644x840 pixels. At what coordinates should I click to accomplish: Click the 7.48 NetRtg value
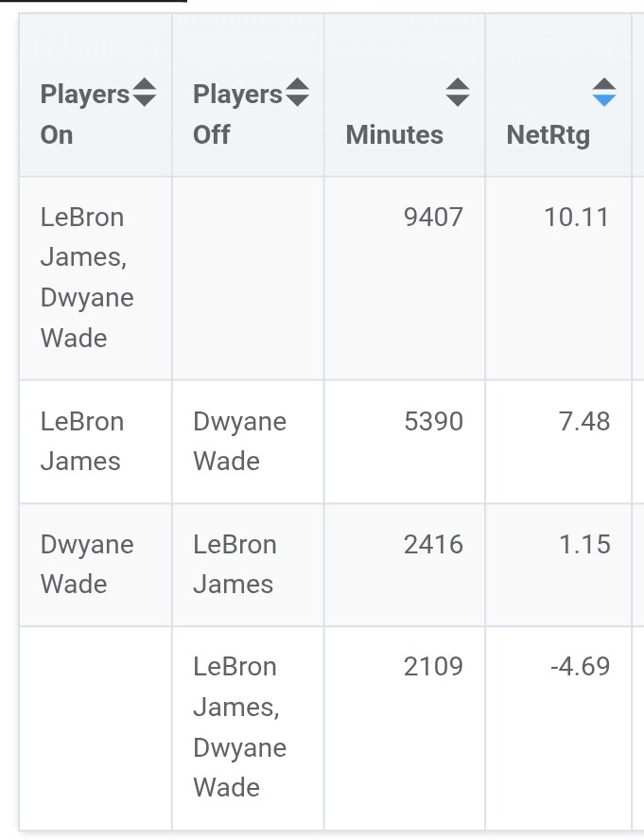point(584,422)
